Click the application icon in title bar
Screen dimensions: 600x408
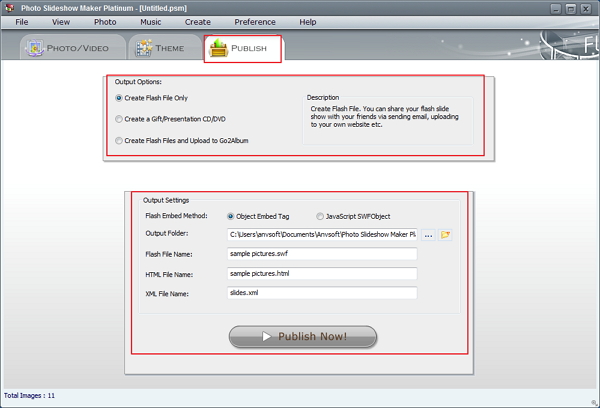pyautogui.click(x=10, y=8)
